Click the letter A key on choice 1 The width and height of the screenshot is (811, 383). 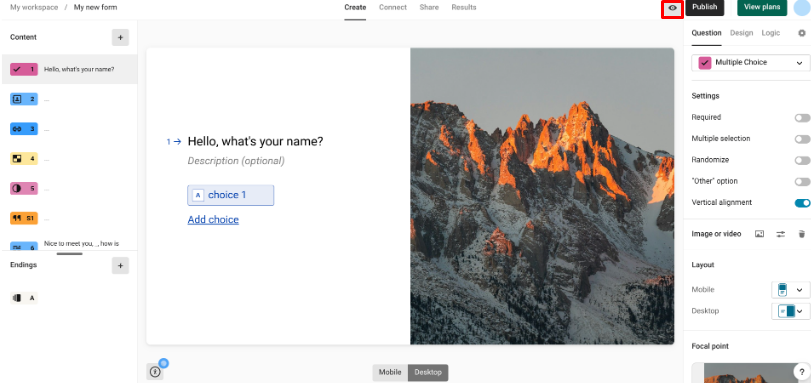(x=198, y=195)
